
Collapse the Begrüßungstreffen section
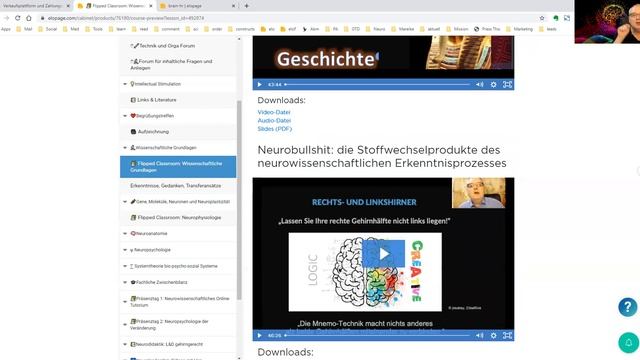125,116
